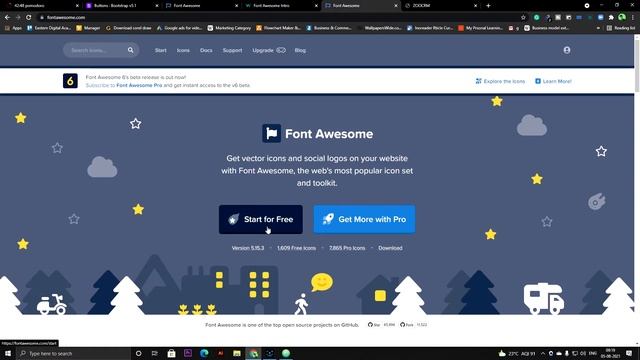The height and width of the screenshot is (360, 640).
Task: Click the Font Awesome flag logo icon
Action: pos(271,133)
